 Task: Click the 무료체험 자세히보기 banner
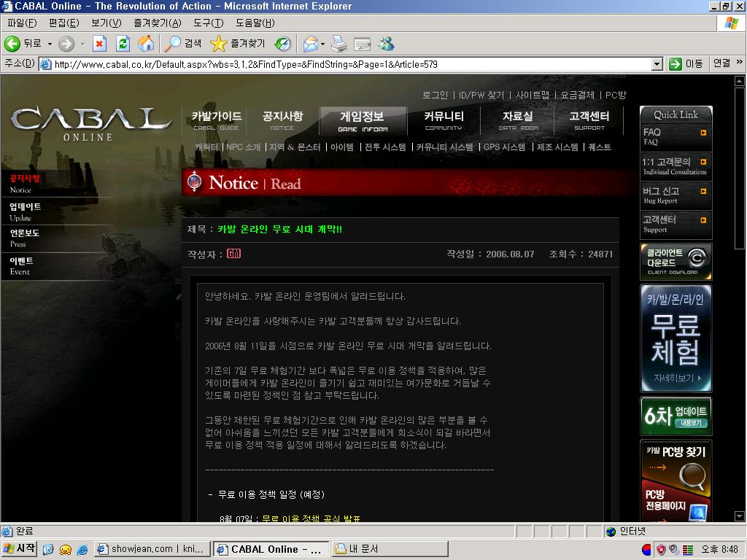[x=676, y=338]
